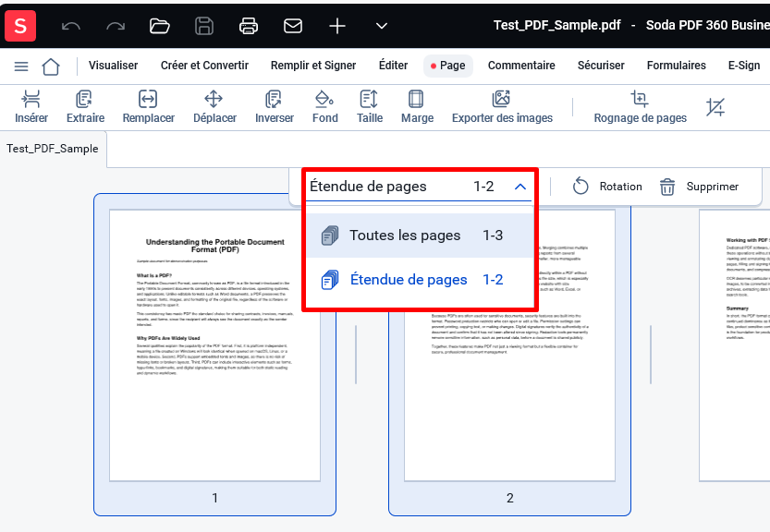
Task: Click the Marge margins tool
Action: coord(417,106)
